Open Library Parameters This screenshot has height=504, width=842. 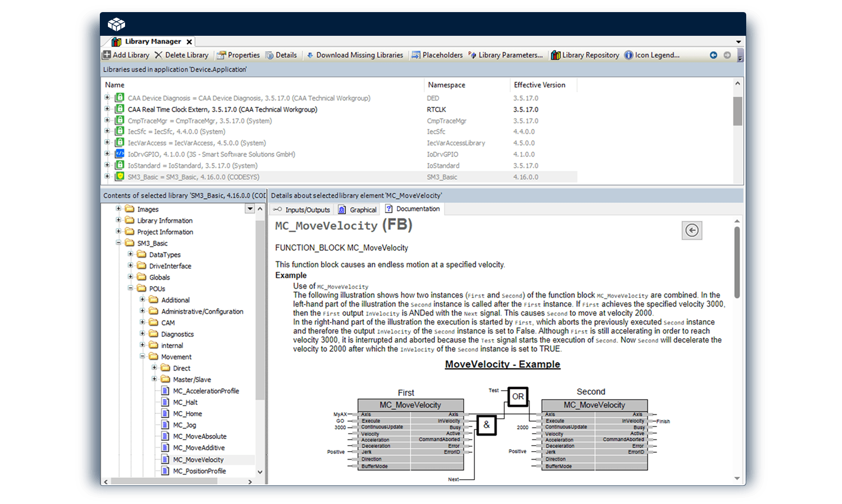[506, 55]
